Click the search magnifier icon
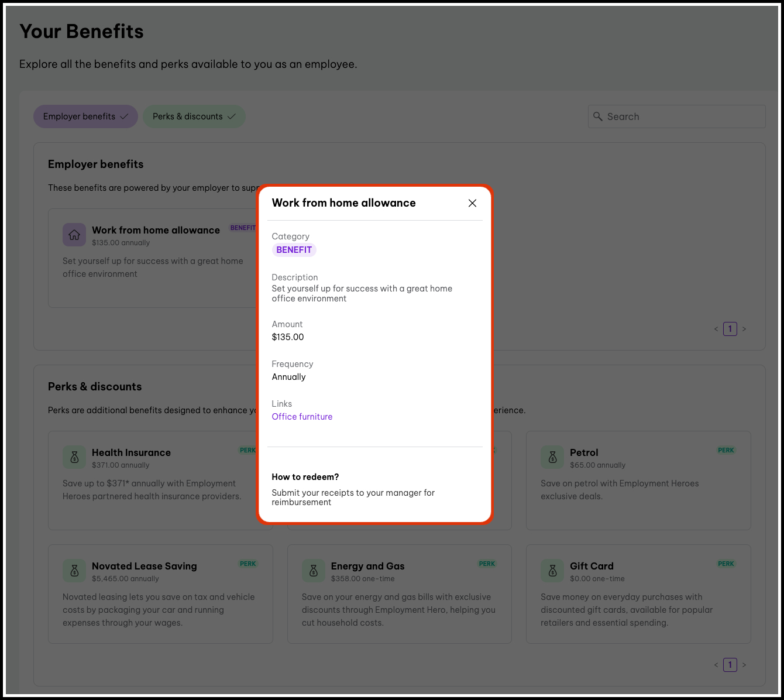This screenshot has height=700, width=784. pyautogui.click(x=598, y=116)
